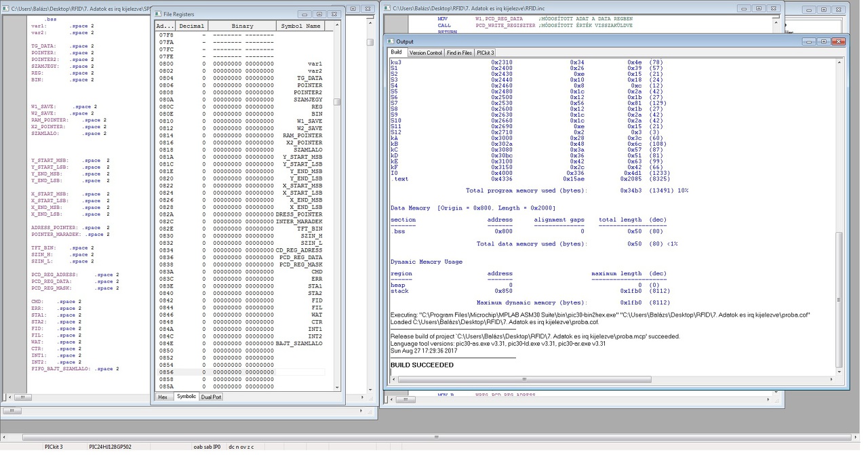Select the RAM_POINTER symbol row
The height and width of the screenshot is (455, 868).
(x=240, y=136)
